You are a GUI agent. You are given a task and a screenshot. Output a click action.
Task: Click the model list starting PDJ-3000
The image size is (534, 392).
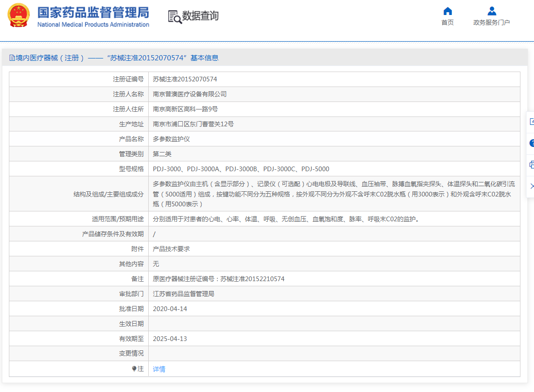(241, 169)
